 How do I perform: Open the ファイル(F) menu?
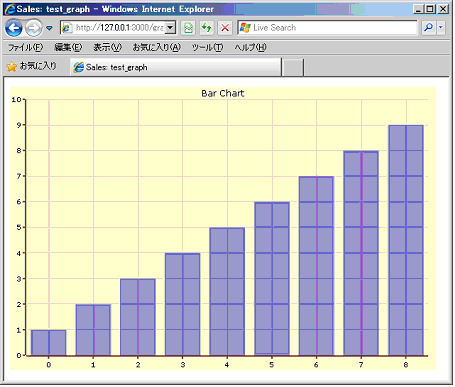click(26, 47)
